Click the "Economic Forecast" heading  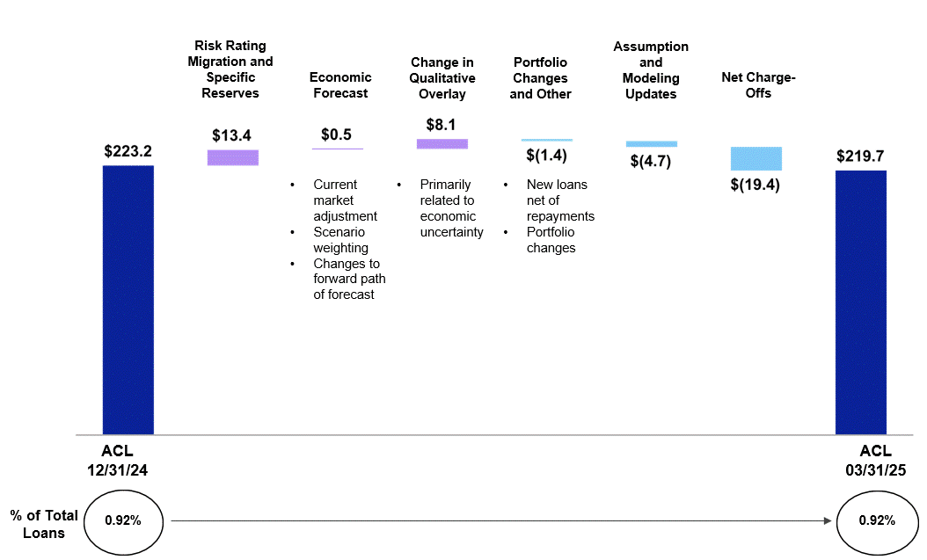[x=340, y=85]
